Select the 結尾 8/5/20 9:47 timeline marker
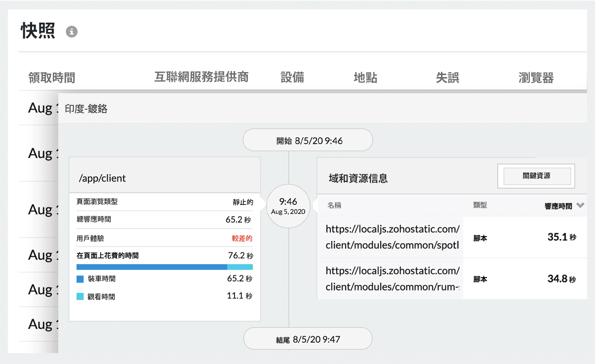Screen dimensions: 595x364 pyautogui.click(x=307, y=338)
